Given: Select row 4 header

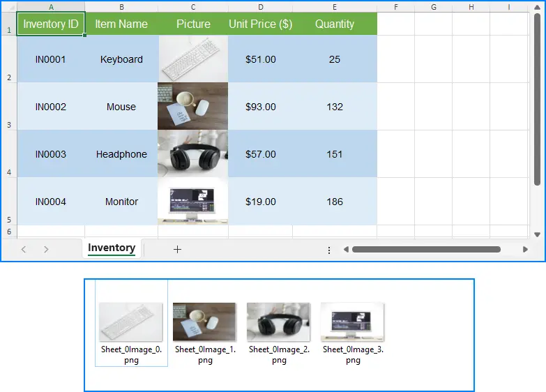Looking at the screenshot, I should pyautogui.click(x=9, y=154).
